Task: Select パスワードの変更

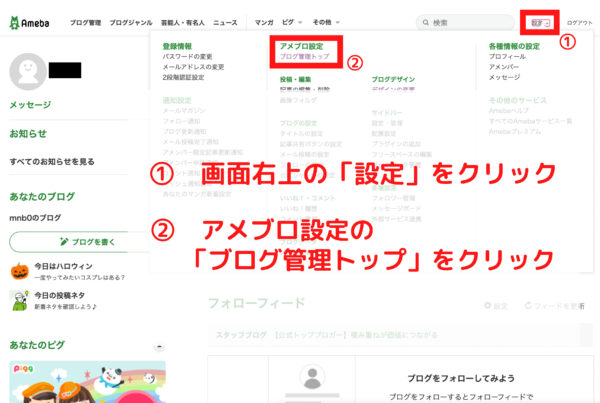Action: [187, 57]
